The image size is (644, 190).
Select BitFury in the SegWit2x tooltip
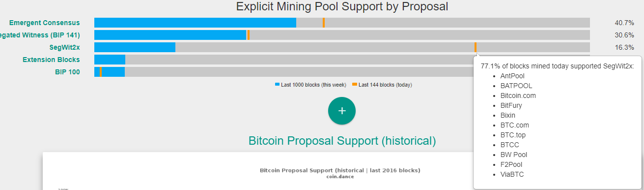click(511, 105)
